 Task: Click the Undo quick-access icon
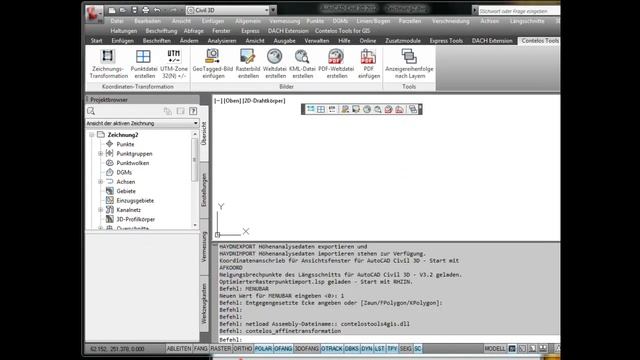point(157,10)
